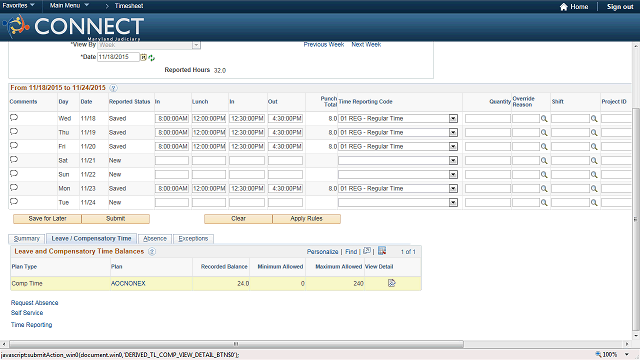Expand Time Reporting Code dropdown for Wed 11/18
The image size is (640, 360).
[453, 118]
